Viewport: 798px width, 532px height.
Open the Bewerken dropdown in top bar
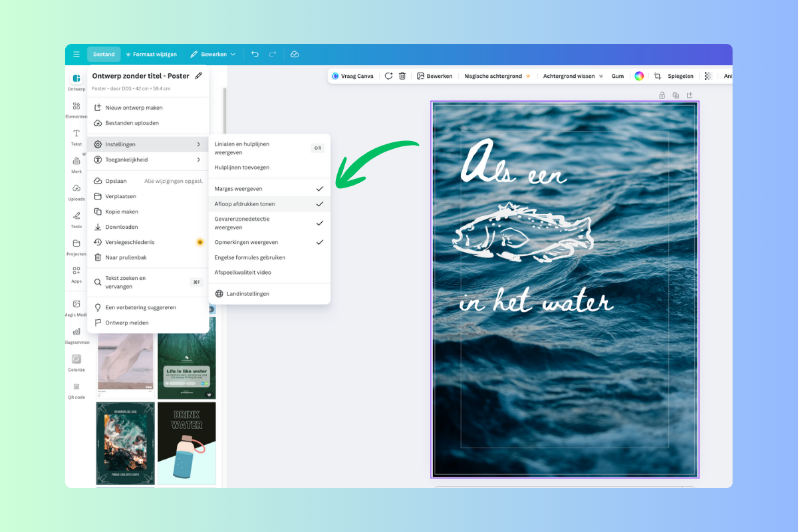coord(213,55)
